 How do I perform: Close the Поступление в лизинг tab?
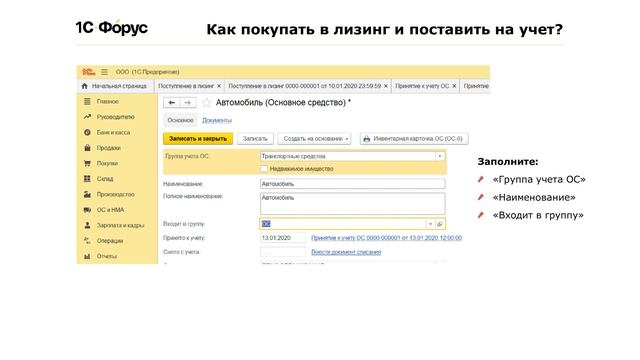click(219, 86)
